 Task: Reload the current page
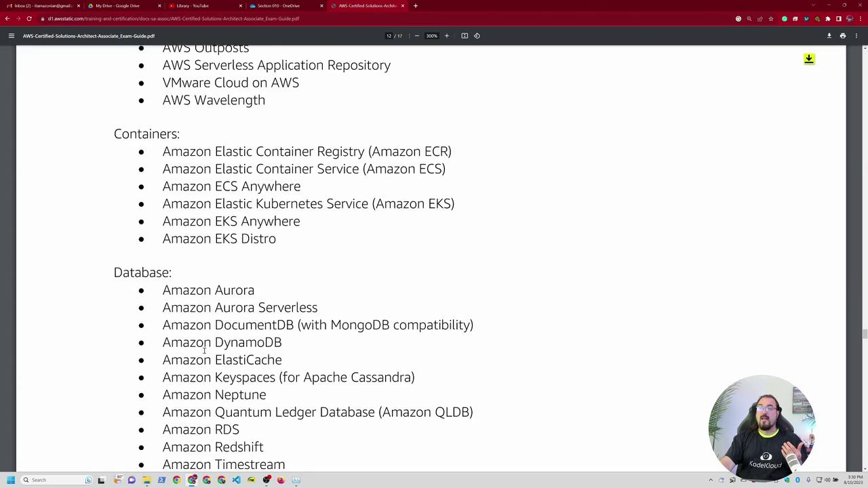tap(29, 18)
